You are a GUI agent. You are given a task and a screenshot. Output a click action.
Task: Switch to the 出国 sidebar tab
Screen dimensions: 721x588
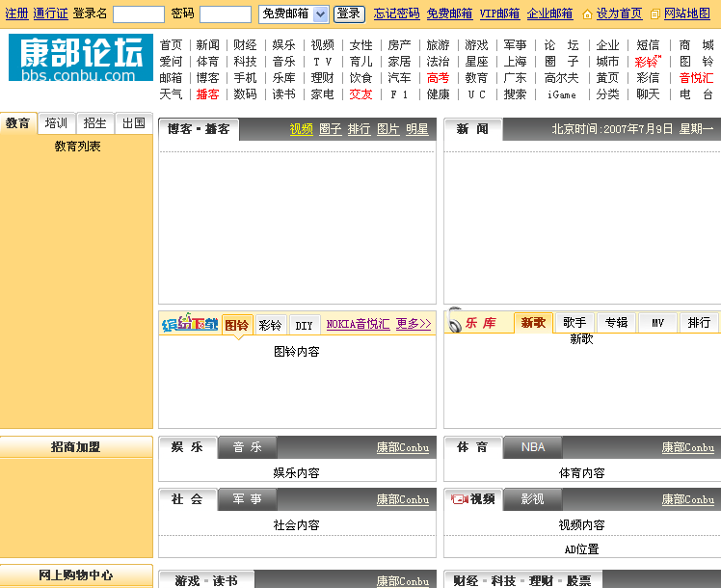[x=134, y=123]
